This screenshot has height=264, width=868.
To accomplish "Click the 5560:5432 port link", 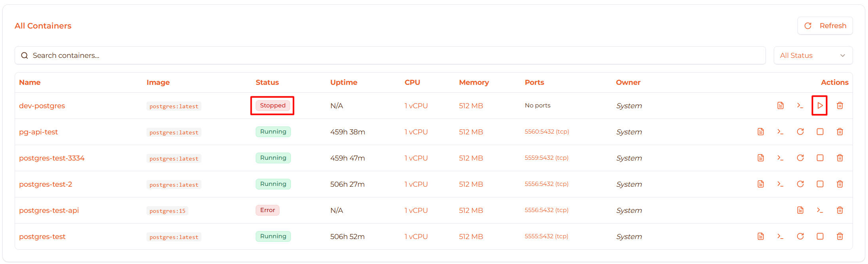I will point(547,132).
